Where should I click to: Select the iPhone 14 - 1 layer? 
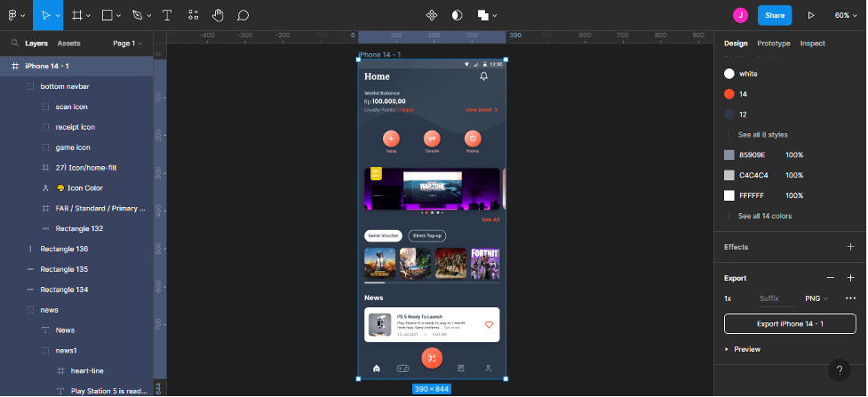pos(76,66)
